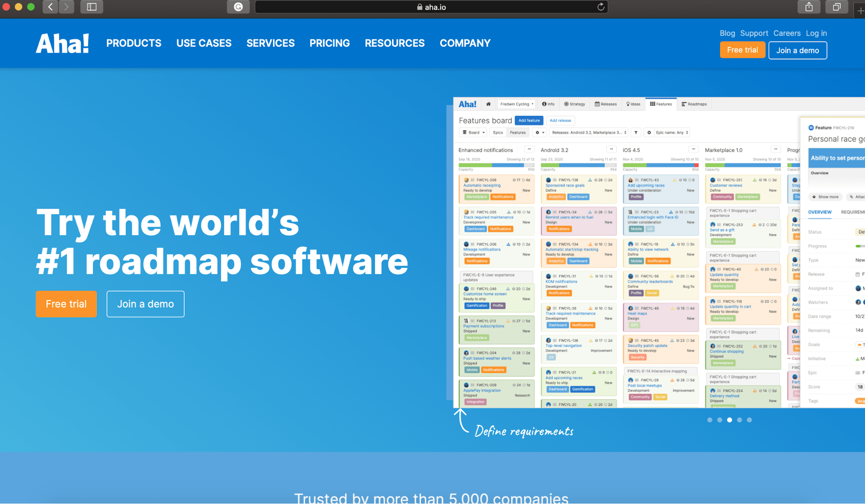Select the first carousel dot
Viewport: 865px width, 504px height.
click(x=710, y=420)
